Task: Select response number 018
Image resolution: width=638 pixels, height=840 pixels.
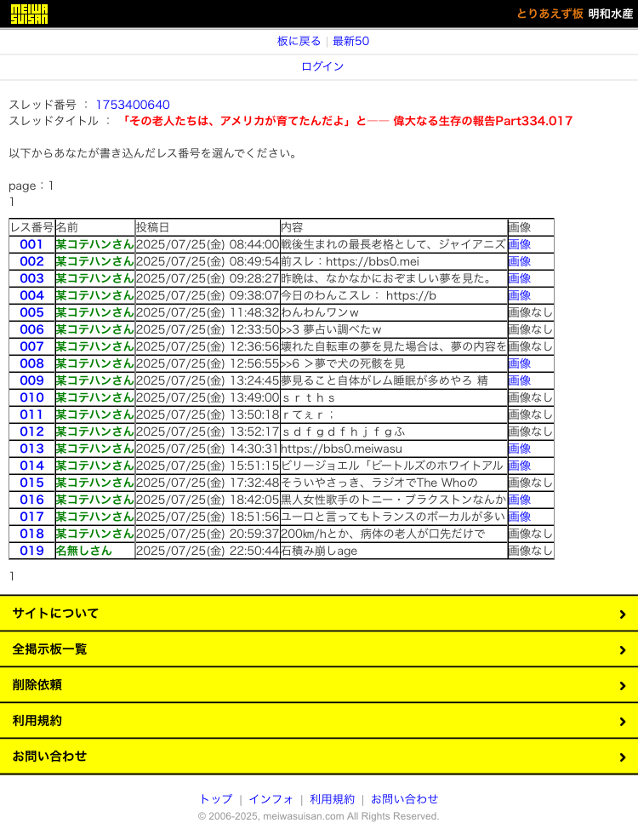Action: pos(31,534)
